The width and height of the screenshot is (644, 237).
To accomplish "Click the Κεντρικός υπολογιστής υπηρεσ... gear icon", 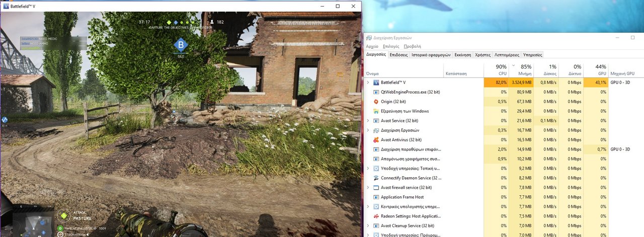I will point(376,207).
